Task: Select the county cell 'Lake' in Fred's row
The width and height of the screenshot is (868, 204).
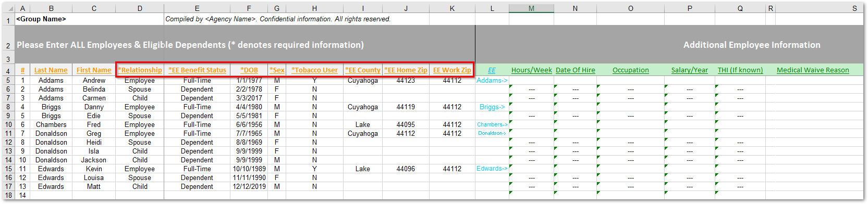Action: 363,124
